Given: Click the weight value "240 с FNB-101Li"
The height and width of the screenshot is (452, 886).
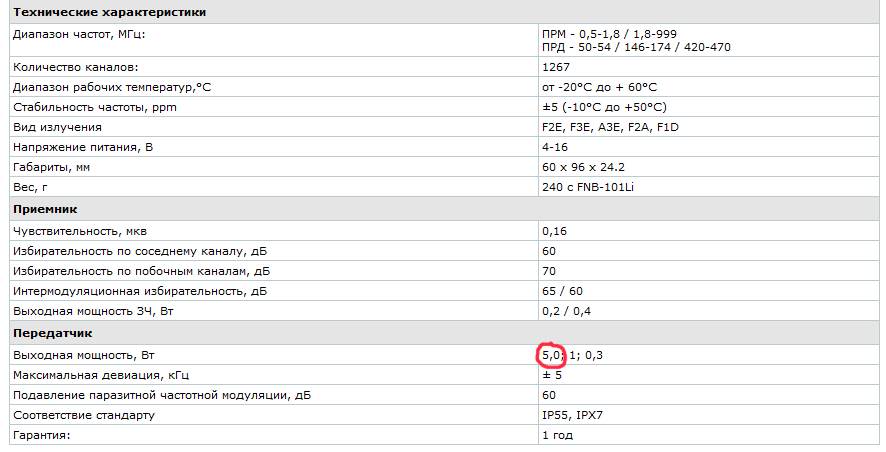Looking at the screenshot, I should (587, 187).
